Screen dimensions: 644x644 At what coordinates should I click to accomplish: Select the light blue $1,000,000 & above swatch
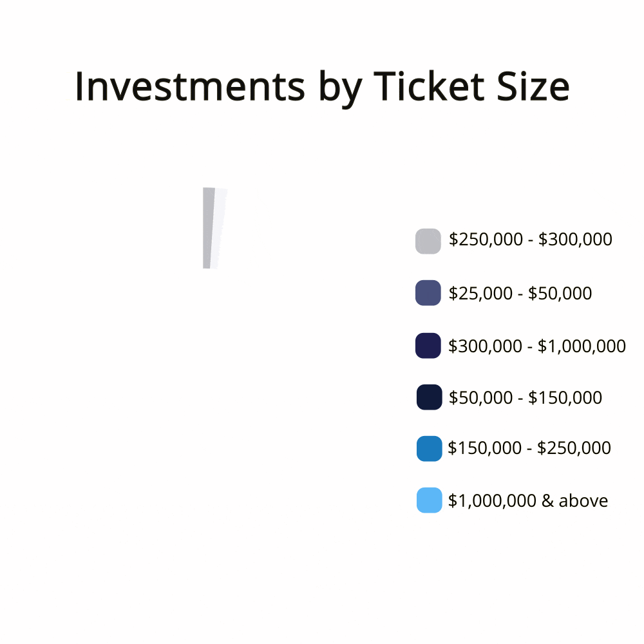coord(429,500)
